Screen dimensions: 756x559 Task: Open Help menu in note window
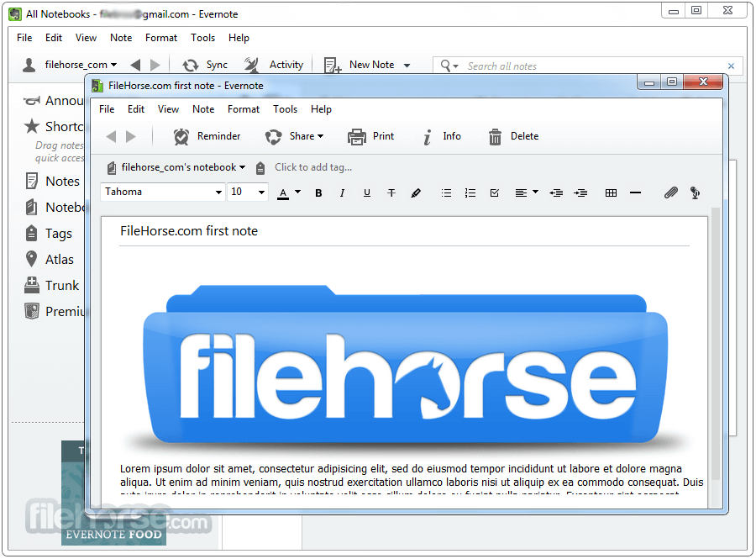click(x=321, y=109)
